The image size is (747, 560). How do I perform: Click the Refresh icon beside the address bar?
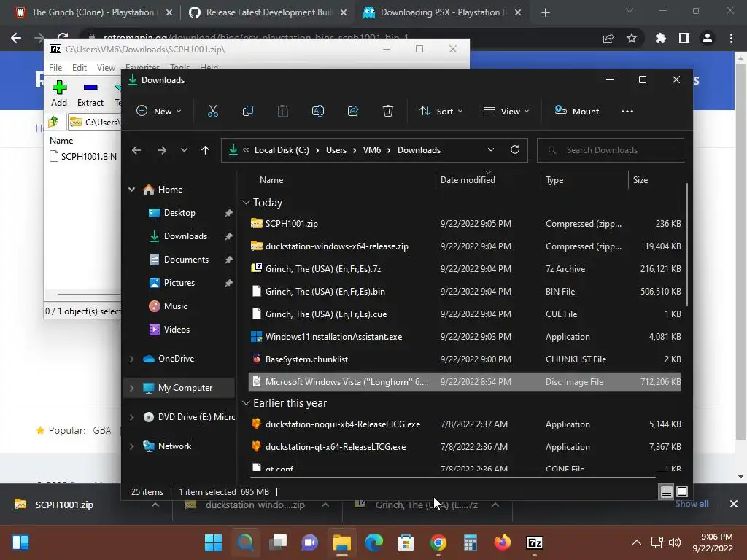pos(515,149)
